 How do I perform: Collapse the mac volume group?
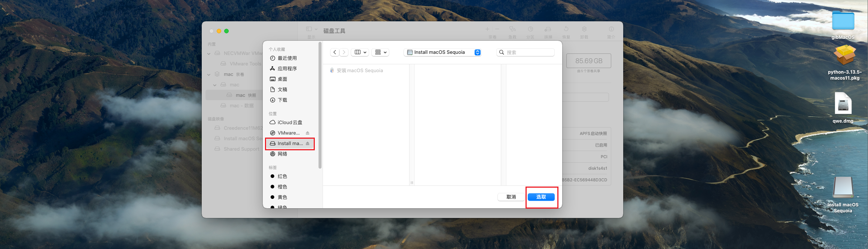click(x=215, y=85)
